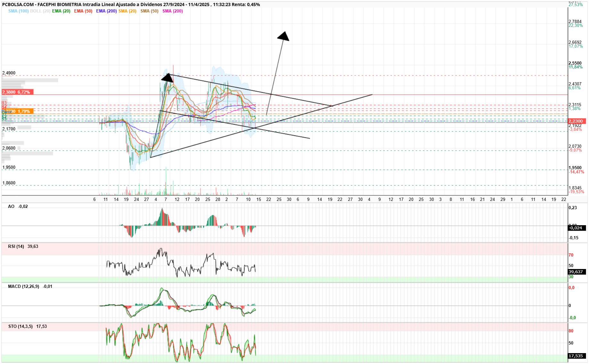The width and height of the screenshot is (589, 364).
Task: Click the -0,15 AO scale value
Action: pos(573,238)
